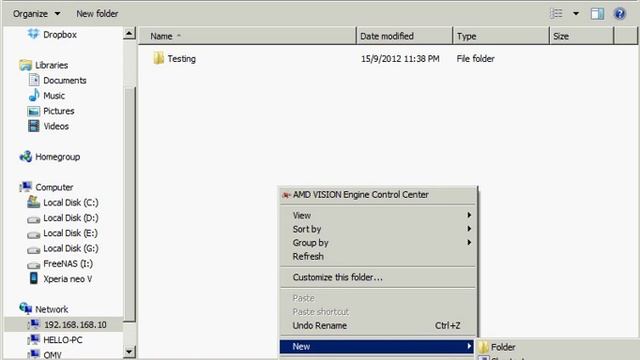Expand the Sort by submenu arrow
This screenshot has width=640, height=360.
pyautogui.click(x=469, y=229)
